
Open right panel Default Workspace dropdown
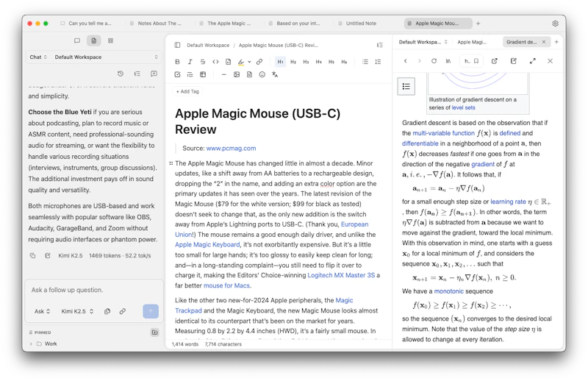[x=423, y=42]
